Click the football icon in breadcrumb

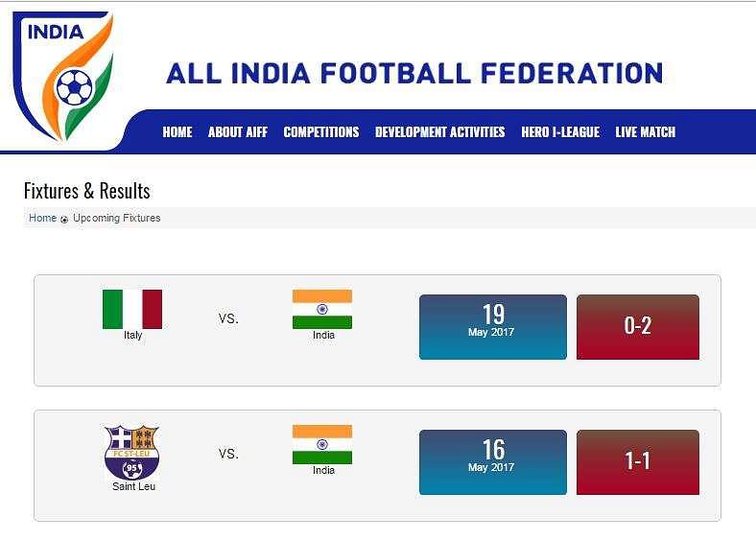click(x=64, y=220)
